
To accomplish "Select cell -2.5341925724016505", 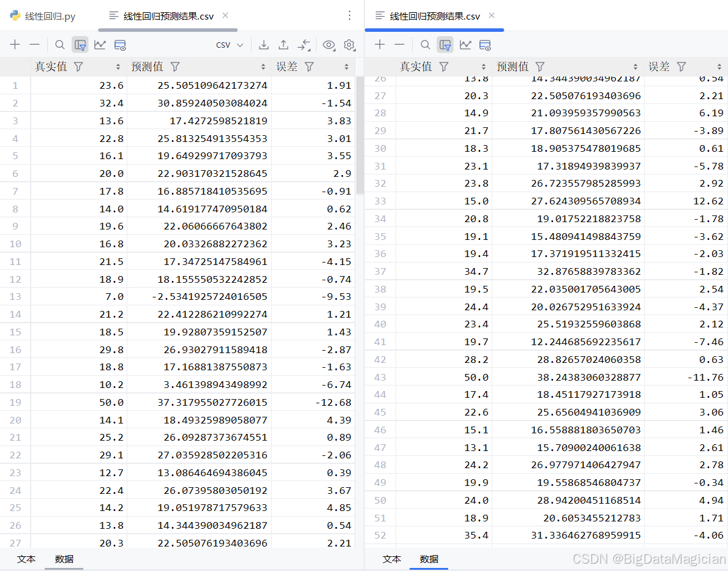I will (x=199, y=297).
